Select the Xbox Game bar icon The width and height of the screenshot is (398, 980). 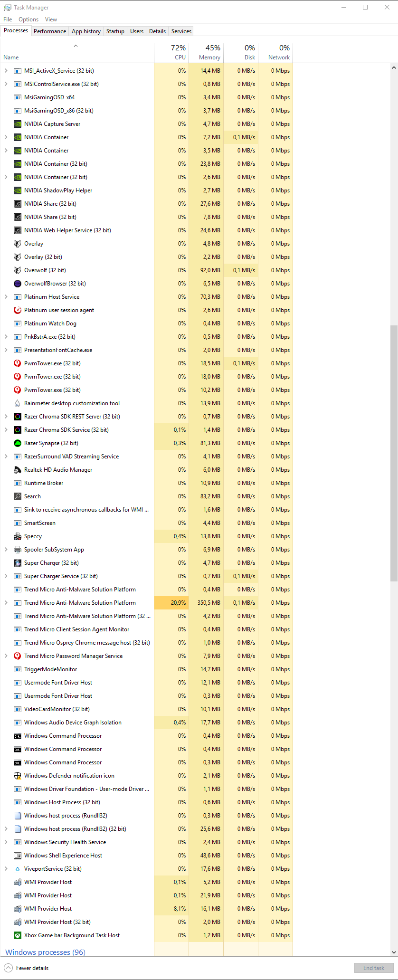coord(18,935)
